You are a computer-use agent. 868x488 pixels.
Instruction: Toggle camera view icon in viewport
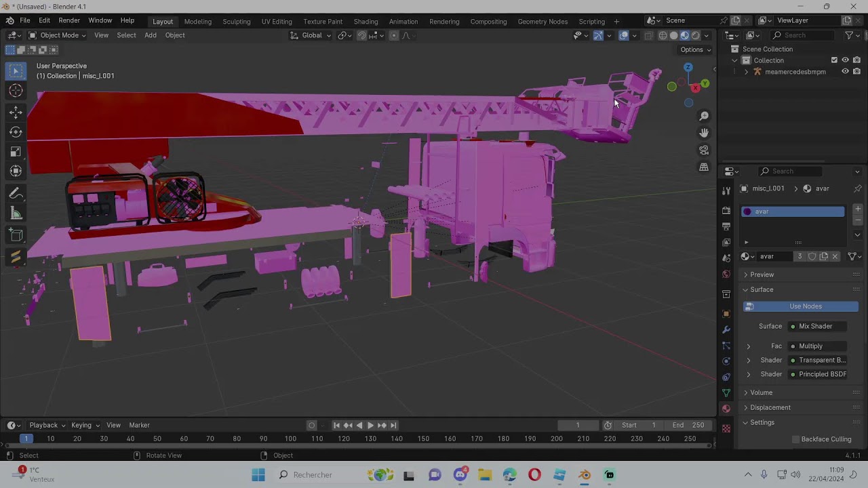(x=704, y=150)
